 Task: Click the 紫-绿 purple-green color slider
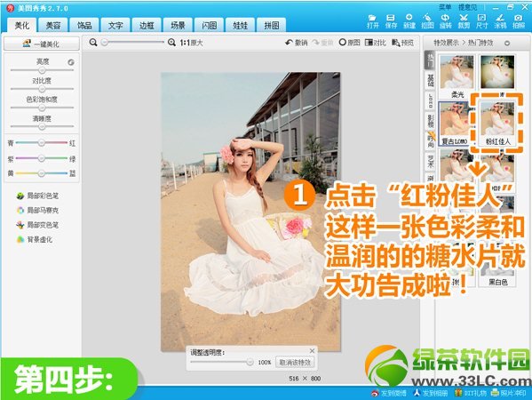click(42, 158)
